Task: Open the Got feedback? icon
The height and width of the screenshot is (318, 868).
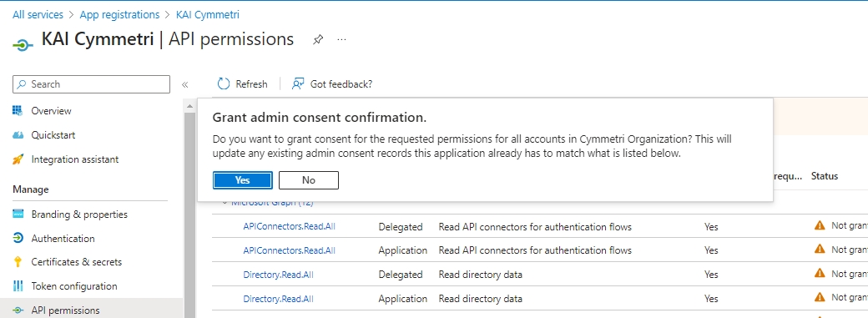Action: pos(299,83)
